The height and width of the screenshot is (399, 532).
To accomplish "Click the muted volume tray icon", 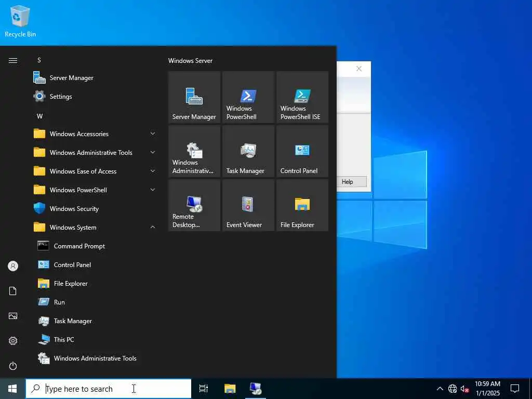I will (x=464, y=389).
